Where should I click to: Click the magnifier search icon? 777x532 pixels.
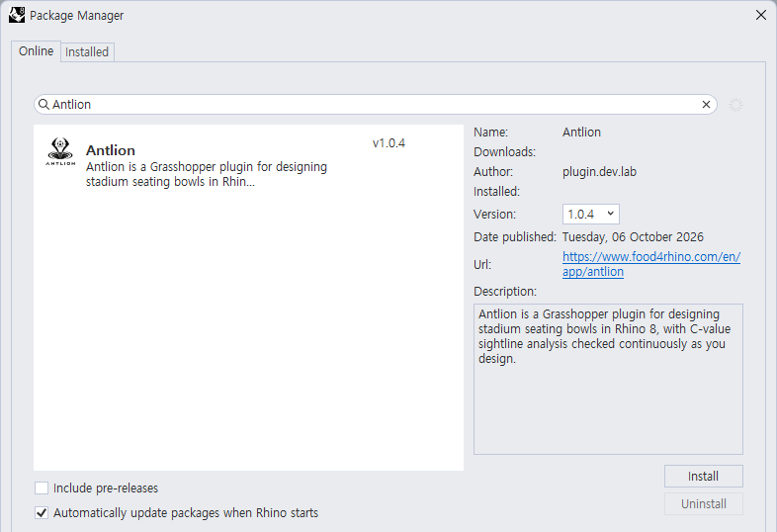coord(43,105)
